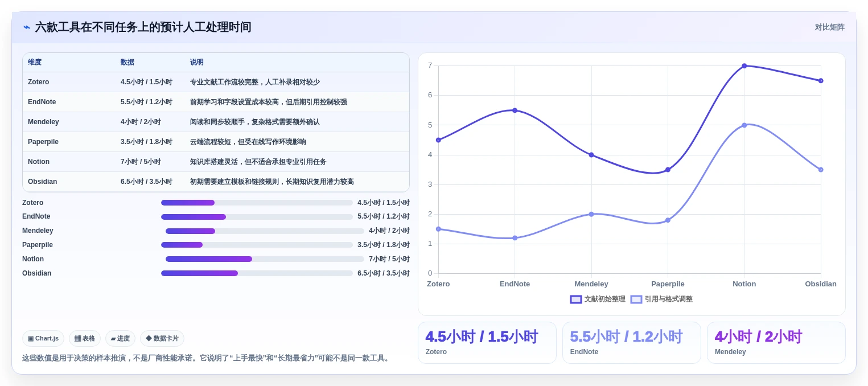Click the 表格 tag chip
Viewport: 868px width, 386px height.
85,339
